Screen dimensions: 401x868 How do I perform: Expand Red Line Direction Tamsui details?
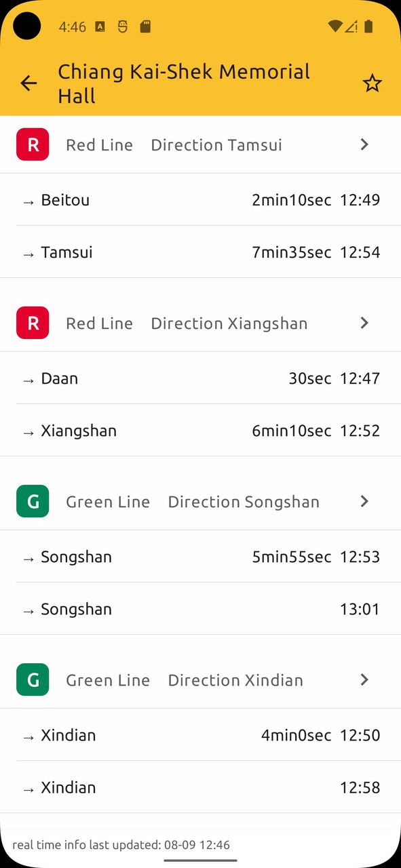(364, 144)
